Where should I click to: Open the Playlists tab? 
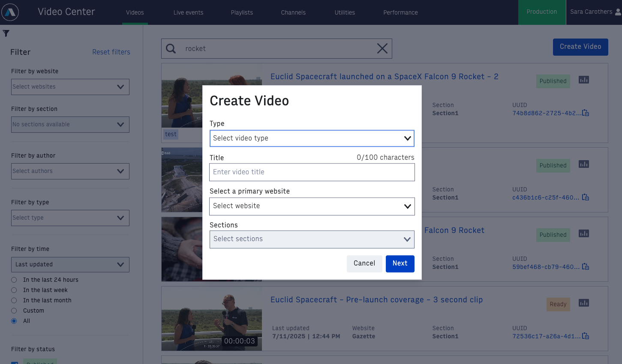[x=242, y=12]
